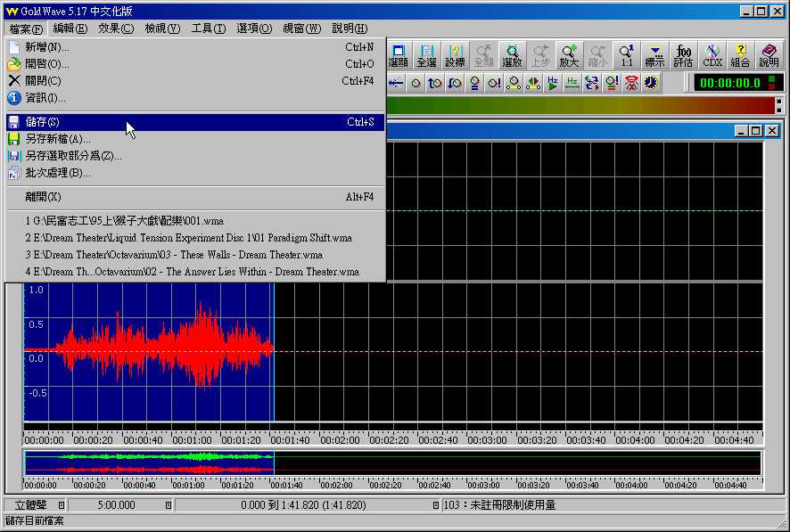This screenshot has width=790, height=532.
Task: Click the 全選 (Select All) toolbar icon
Action: pos(426,55)
